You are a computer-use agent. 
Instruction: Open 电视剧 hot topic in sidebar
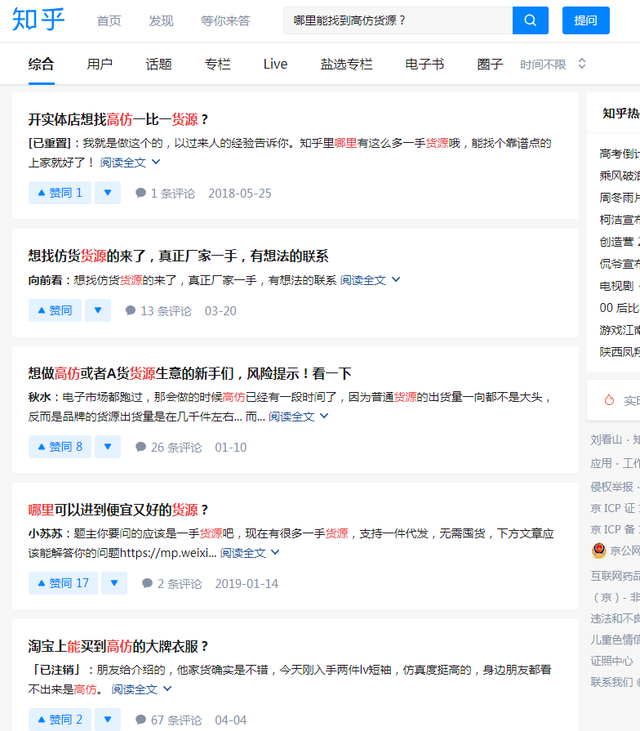[619, 286]
